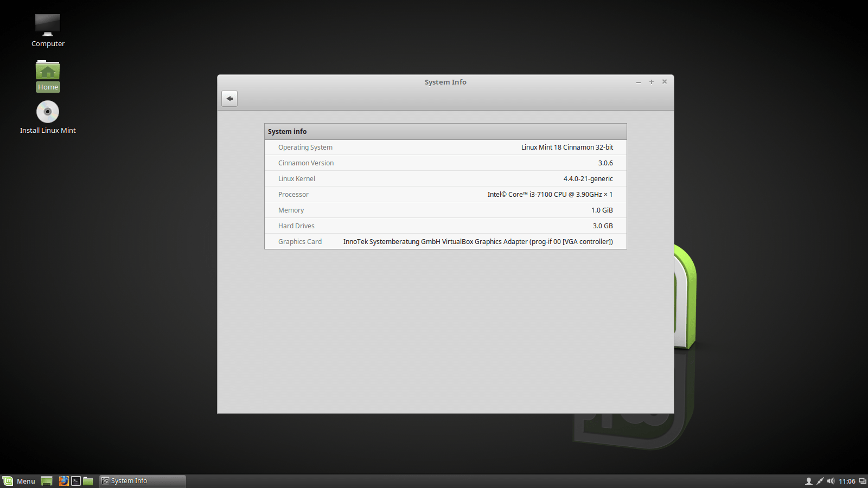The image size is (868, 488).
Task: Open the Files folder launcher in panel
Action: pyautogui.click(x=88, y=481)
